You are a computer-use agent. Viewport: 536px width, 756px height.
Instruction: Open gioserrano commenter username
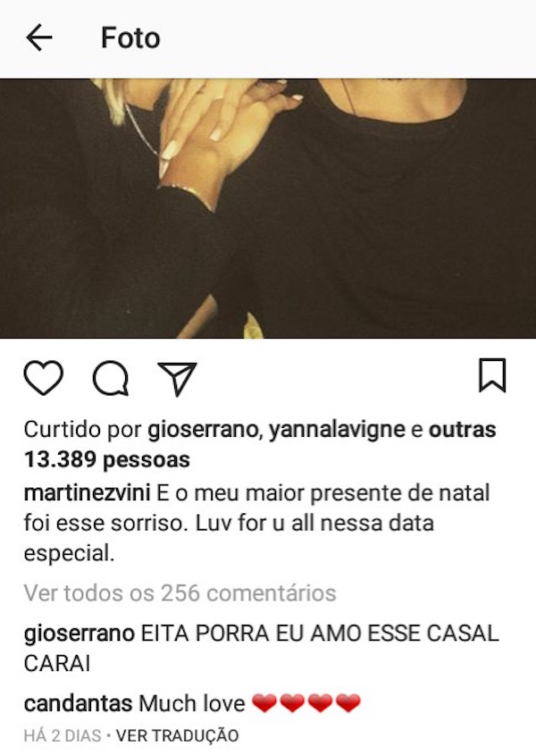pos(79,634)
